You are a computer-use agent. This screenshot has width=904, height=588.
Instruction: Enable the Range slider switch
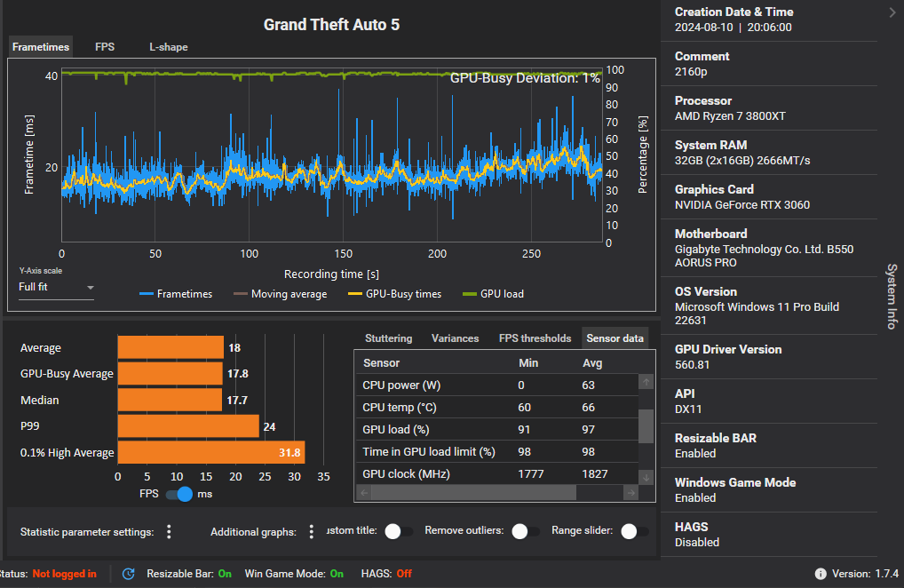pos(635,531)
